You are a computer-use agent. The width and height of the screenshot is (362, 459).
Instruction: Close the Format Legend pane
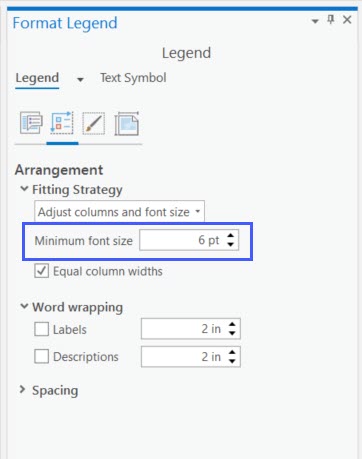point(347,20)
